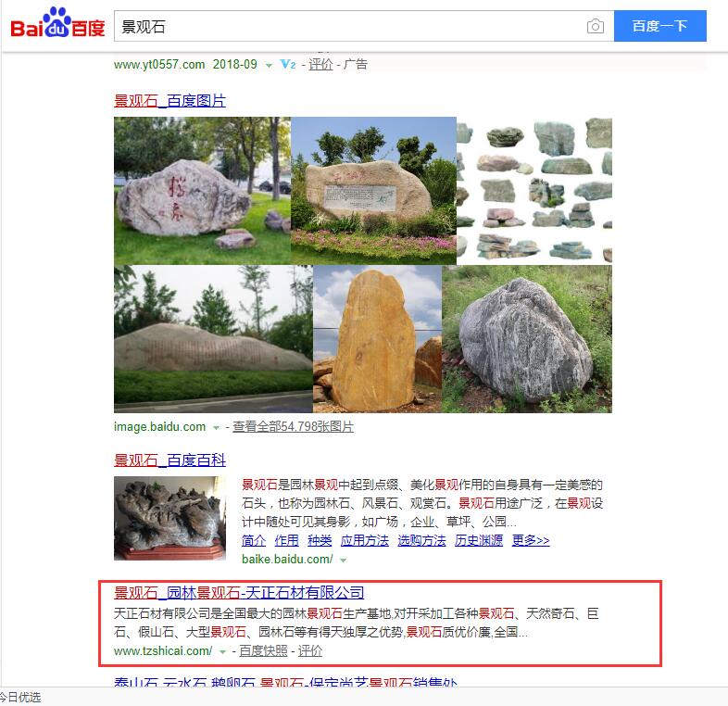The width and height of the screenshot is (728, 706).
Task: Click the Baidu paw logo
Action: point(57,23)
